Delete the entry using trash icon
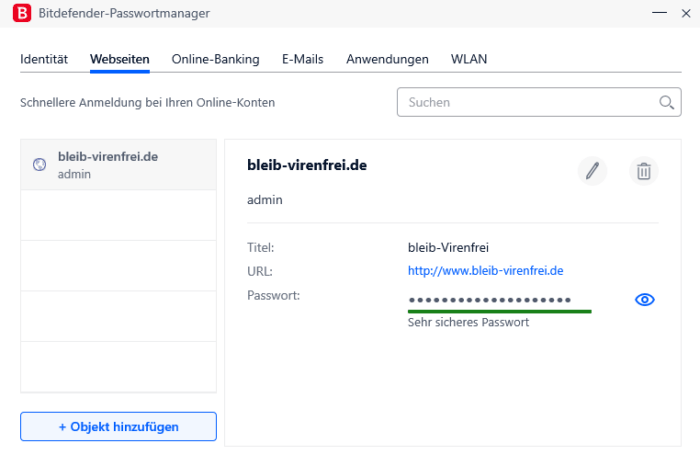This screenshot has width=700, height=466. tap(643, 171)
